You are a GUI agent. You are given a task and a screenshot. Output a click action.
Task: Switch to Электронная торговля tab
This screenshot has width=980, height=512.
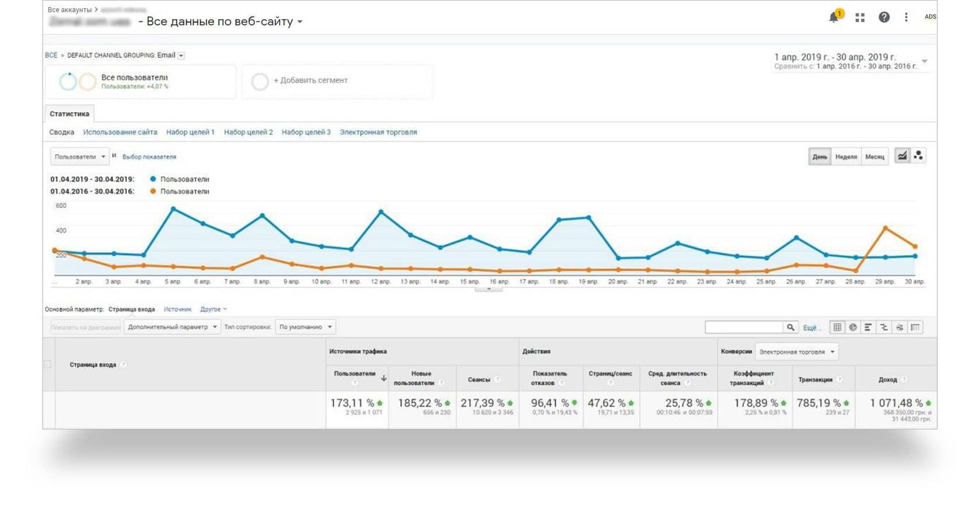coord(378,132)
